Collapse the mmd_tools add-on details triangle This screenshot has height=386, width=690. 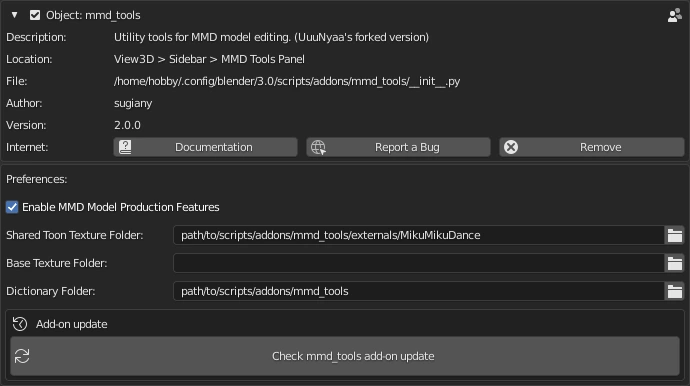(15, 15)
